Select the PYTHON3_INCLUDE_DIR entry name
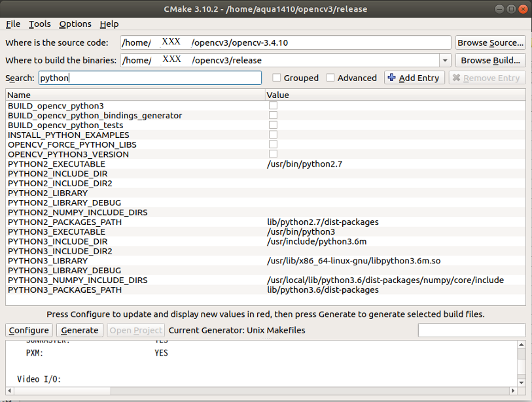 coord(58,241)
